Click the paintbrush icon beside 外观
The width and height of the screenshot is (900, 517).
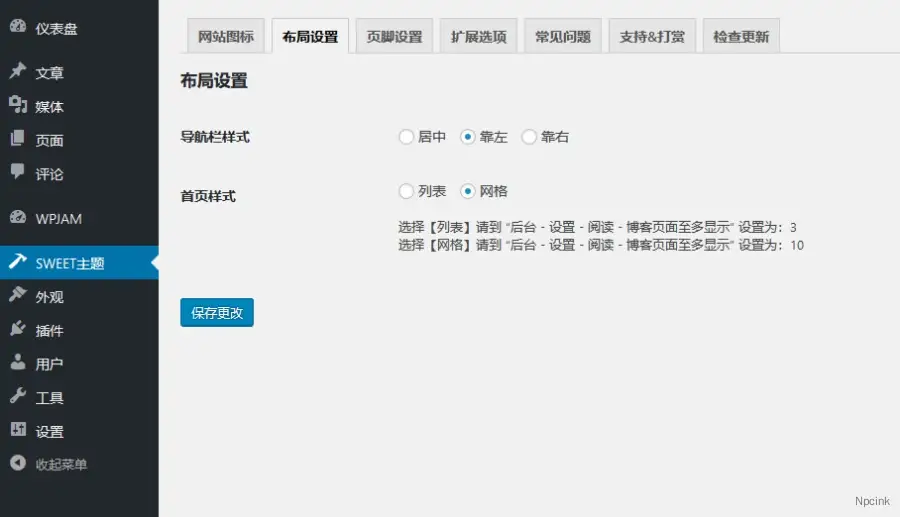pos(18,294)
